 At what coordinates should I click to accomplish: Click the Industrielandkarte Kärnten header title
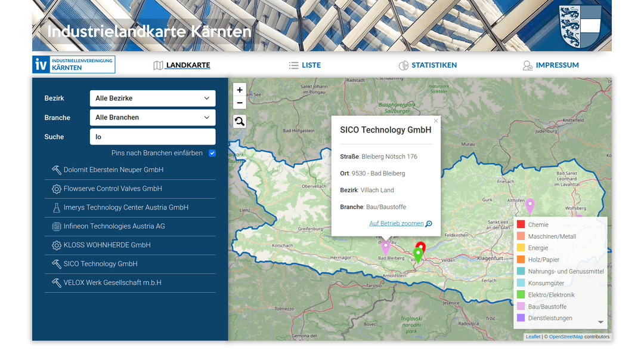[x=149, y=31]
